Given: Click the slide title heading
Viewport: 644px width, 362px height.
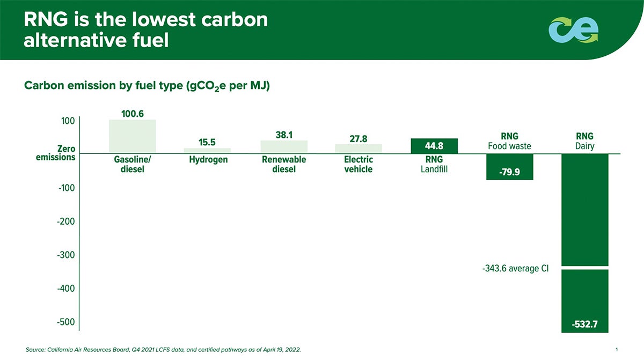Looking at the screenshot, I should point(145,30).
